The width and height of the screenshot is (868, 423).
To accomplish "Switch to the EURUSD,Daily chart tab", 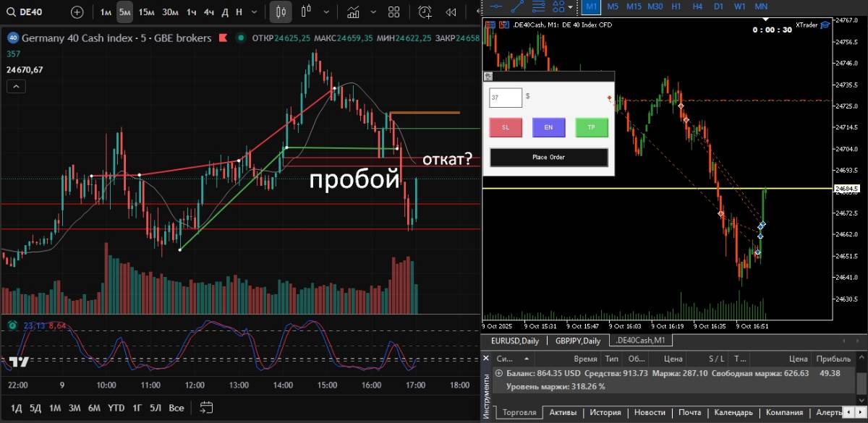I will point(515,341).
